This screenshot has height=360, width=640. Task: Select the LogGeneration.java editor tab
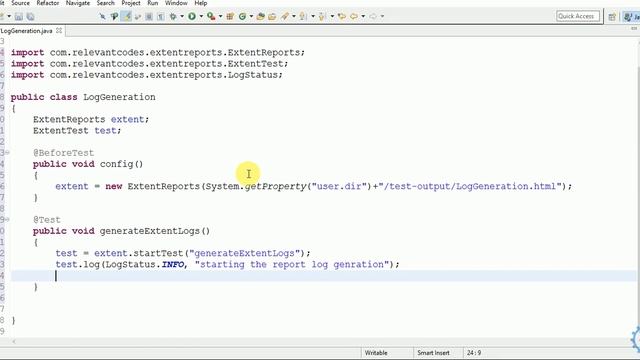click(27, 31)
